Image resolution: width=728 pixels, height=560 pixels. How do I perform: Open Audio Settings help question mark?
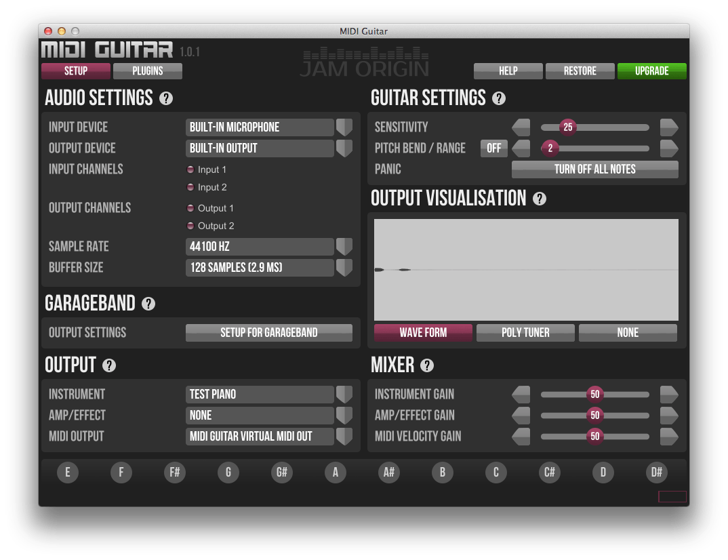click(x=166, y=98)
